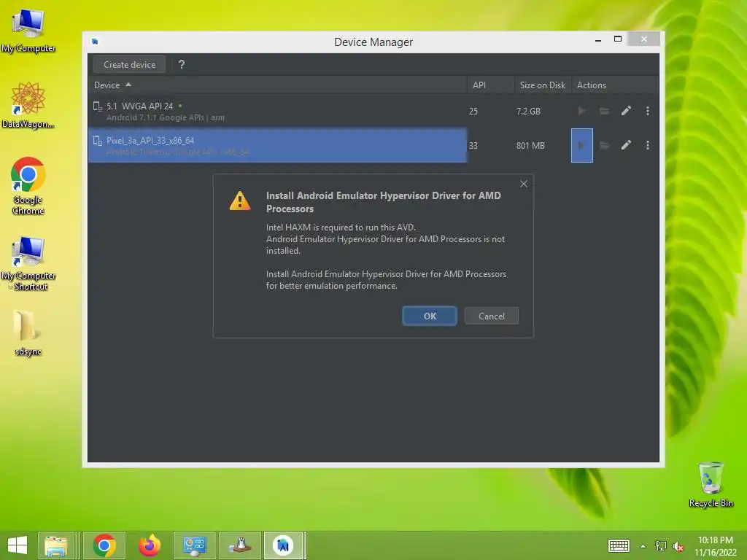747x560 pixels.
Task: Open Firefox from the taskbar
Action: click(150, 545)
